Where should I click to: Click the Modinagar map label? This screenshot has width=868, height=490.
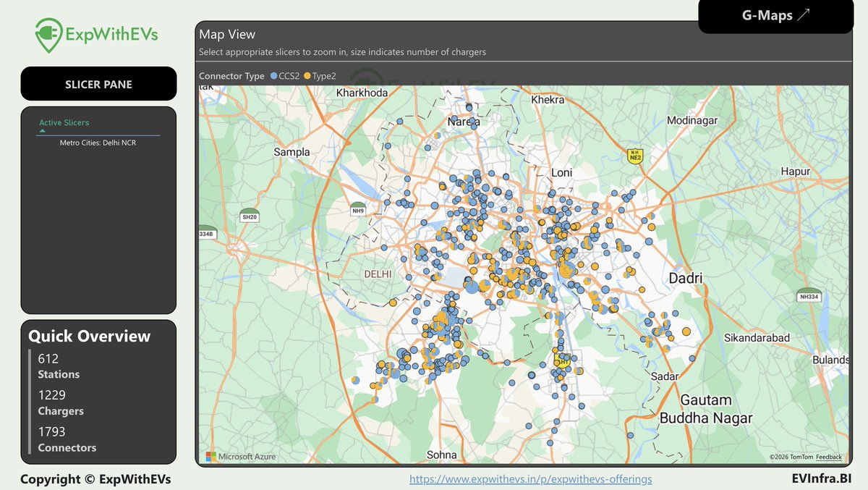692,120
